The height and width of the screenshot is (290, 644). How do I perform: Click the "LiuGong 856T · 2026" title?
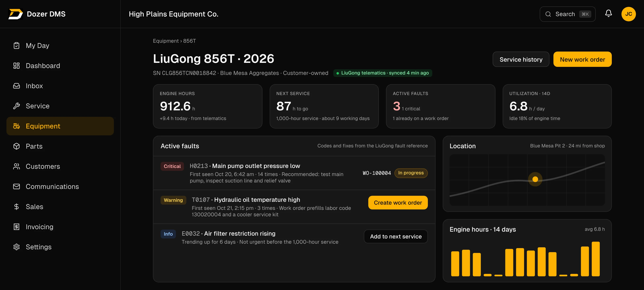tap(214, 59)
